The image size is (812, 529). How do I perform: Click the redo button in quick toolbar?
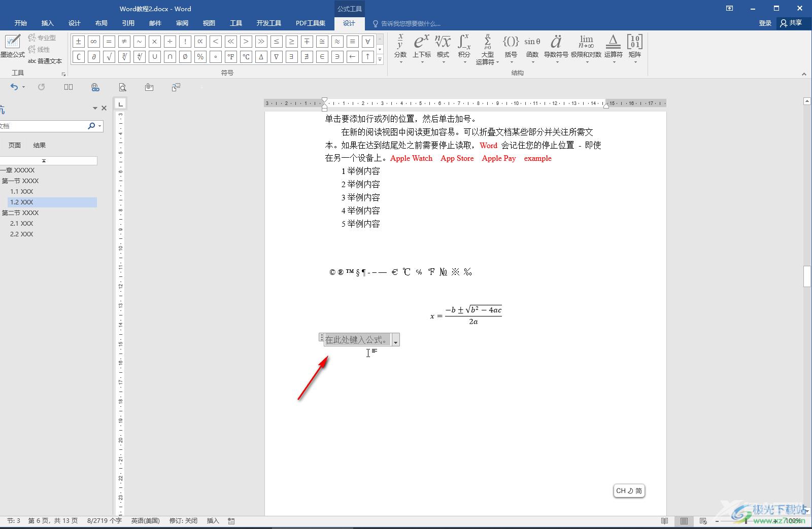(42, 87)
